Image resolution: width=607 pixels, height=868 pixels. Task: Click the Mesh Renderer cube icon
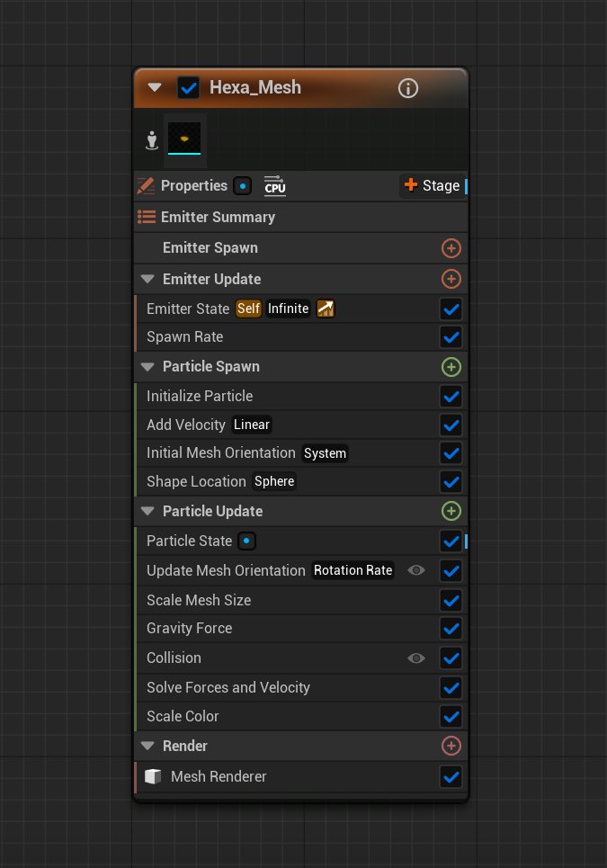point(153,776)
